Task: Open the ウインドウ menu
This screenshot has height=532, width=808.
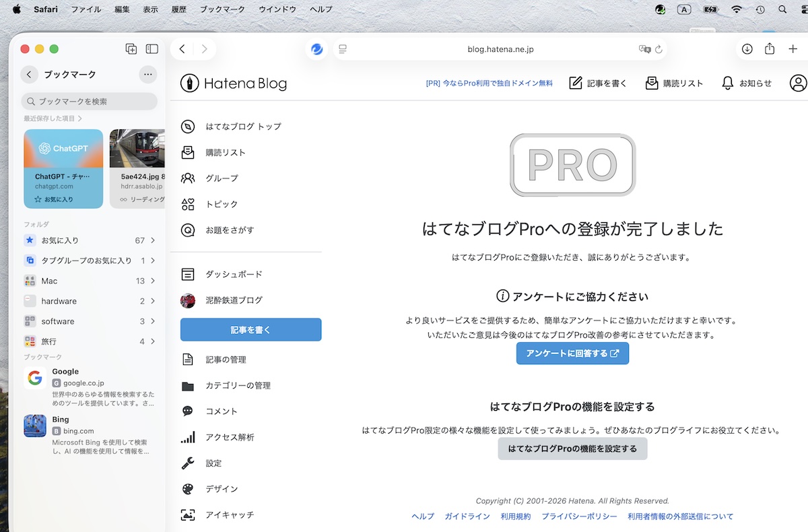Action: click(277, 9)
